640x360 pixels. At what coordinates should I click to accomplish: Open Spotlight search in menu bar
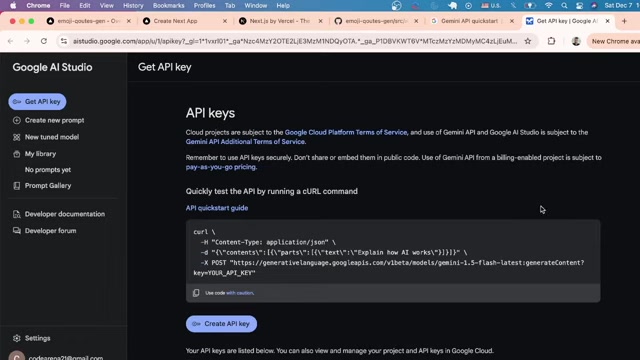[564, 6]
